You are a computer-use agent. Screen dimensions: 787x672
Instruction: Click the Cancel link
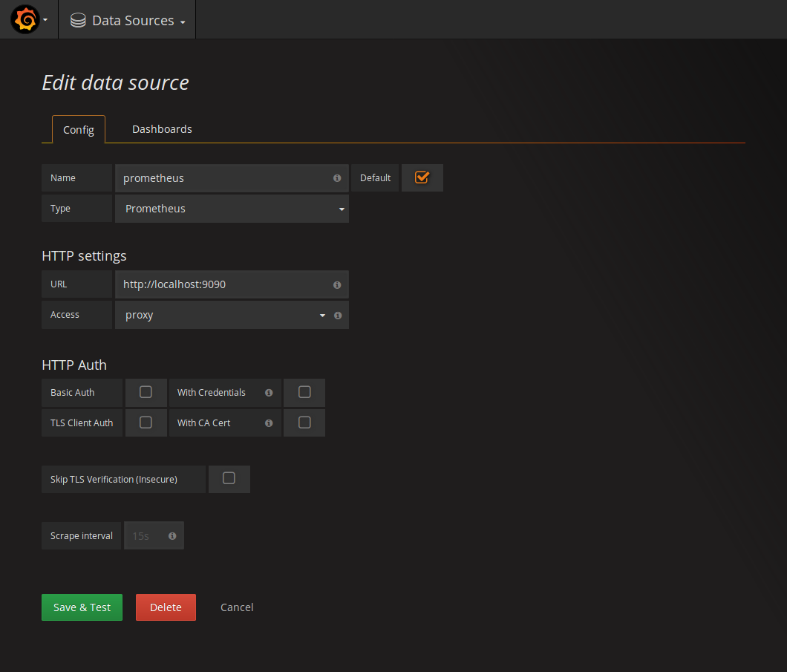coord(237,607)
